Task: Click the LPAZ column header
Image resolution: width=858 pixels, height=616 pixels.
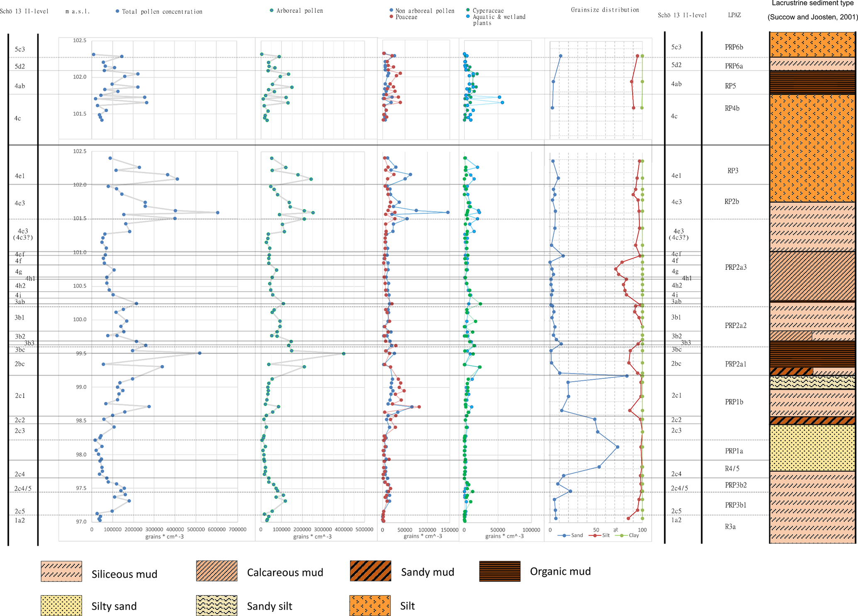Action: point(734,15)
